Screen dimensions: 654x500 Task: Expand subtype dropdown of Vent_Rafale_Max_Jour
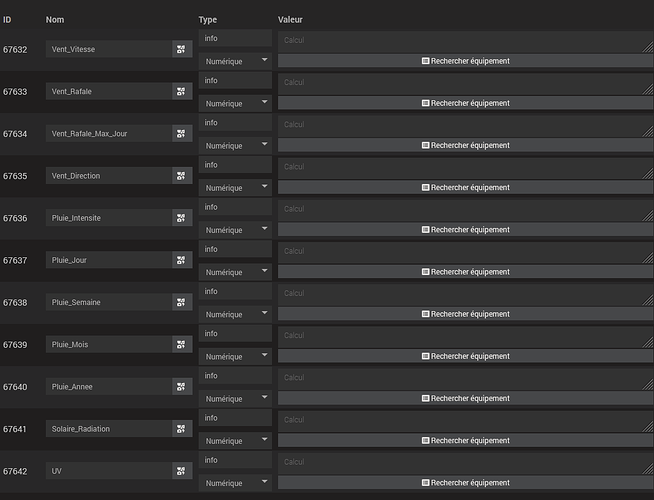235,146
